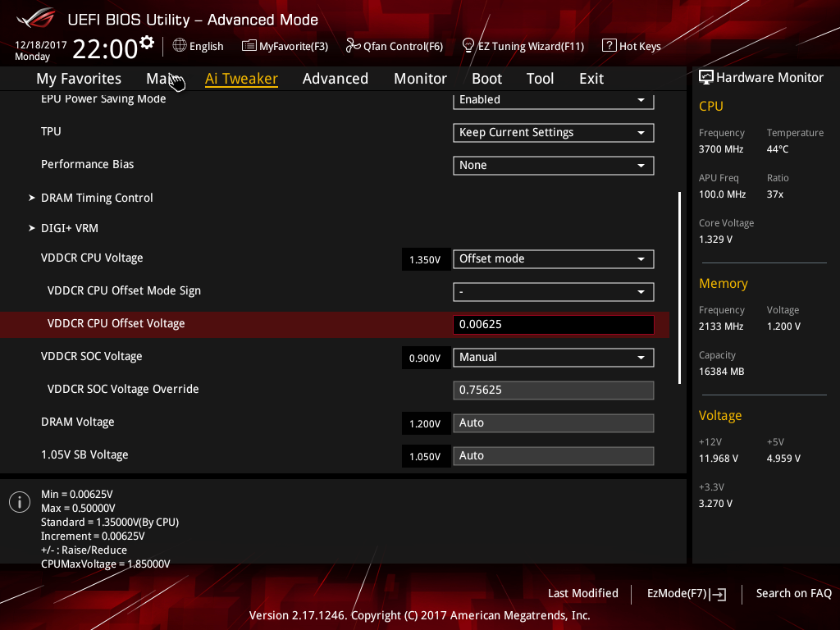Viewport: 840px width, 630px height.
Task: Click the 22:00 clock display
Action: (106, 48)
